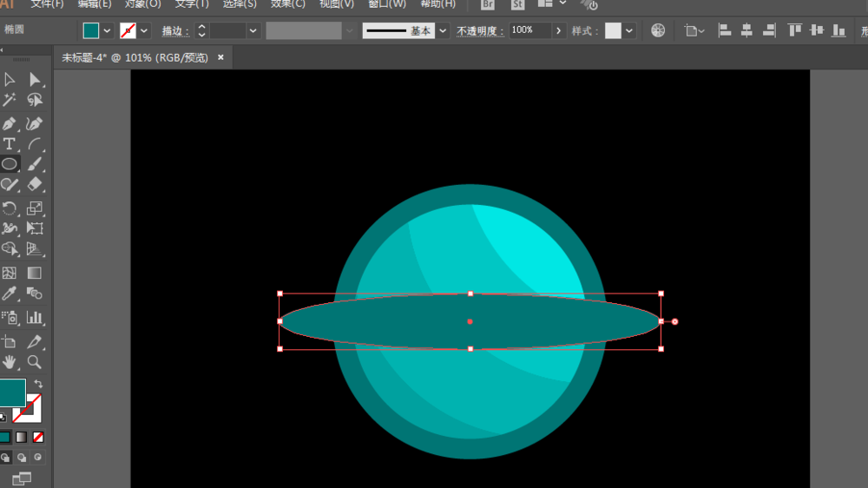Select the Paintbrush tool
This screenshot has width=868, height=488.
(x=35, y=164)
